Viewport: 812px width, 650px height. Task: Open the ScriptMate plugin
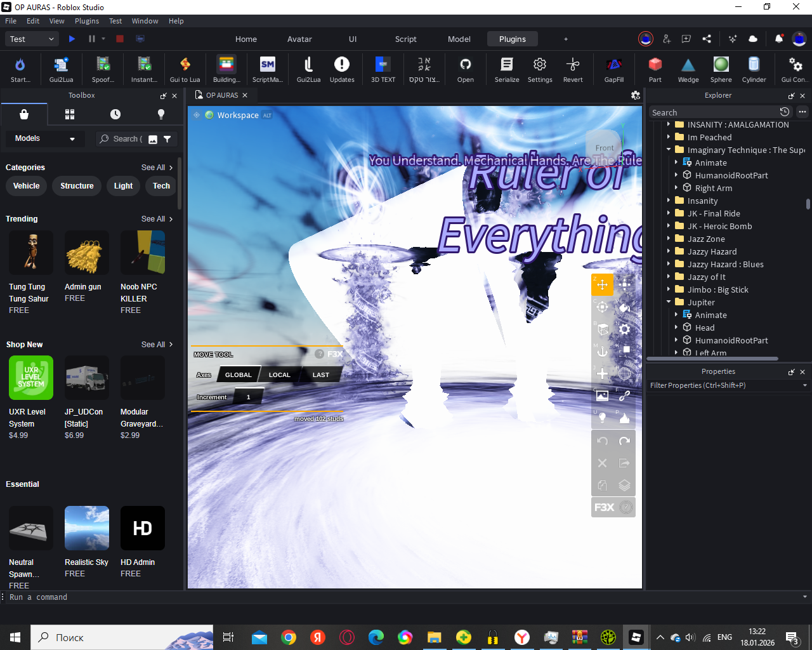point(268,69)
